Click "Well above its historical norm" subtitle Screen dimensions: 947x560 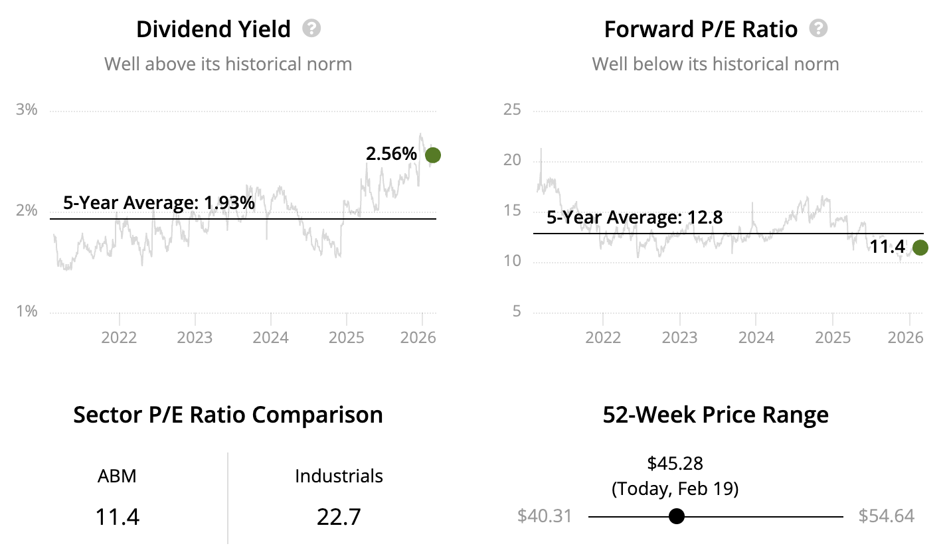tap(228, 64)
